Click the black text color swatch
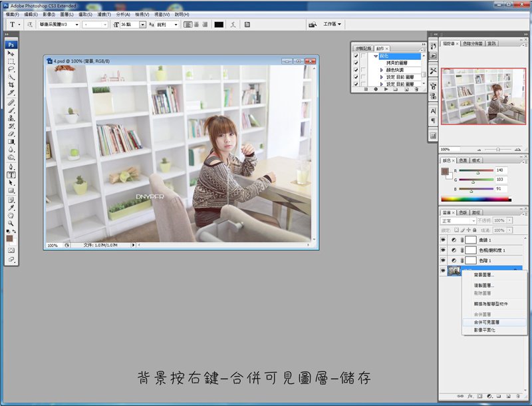This screenshot has height=406, width=532. tap(219, 25)
